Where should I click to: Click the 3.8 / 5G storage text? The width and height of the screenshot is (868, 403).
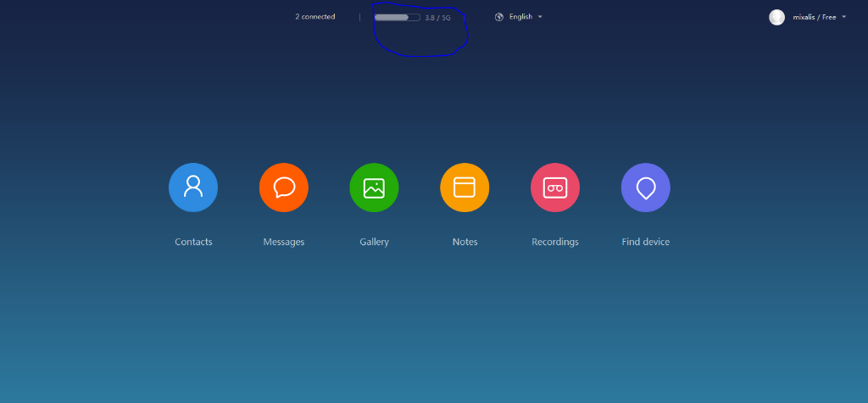tap(437, 17)
